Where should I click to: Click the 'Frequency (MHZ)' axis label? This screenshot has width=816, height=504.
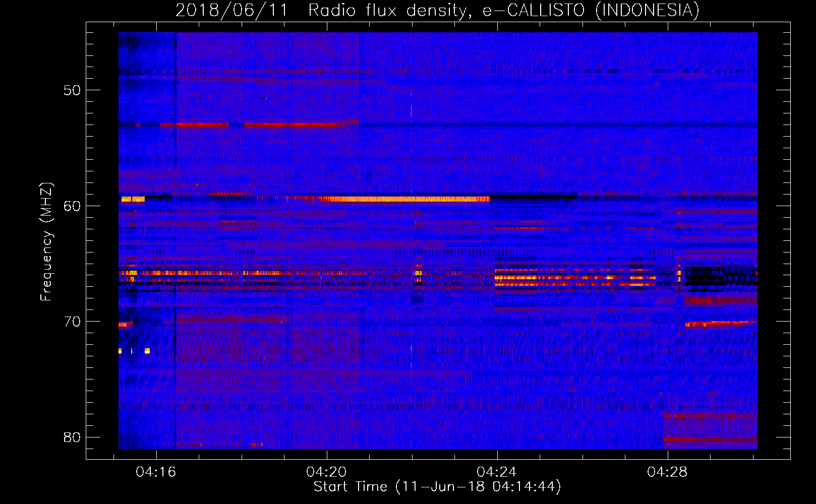(x=46, y=241)
